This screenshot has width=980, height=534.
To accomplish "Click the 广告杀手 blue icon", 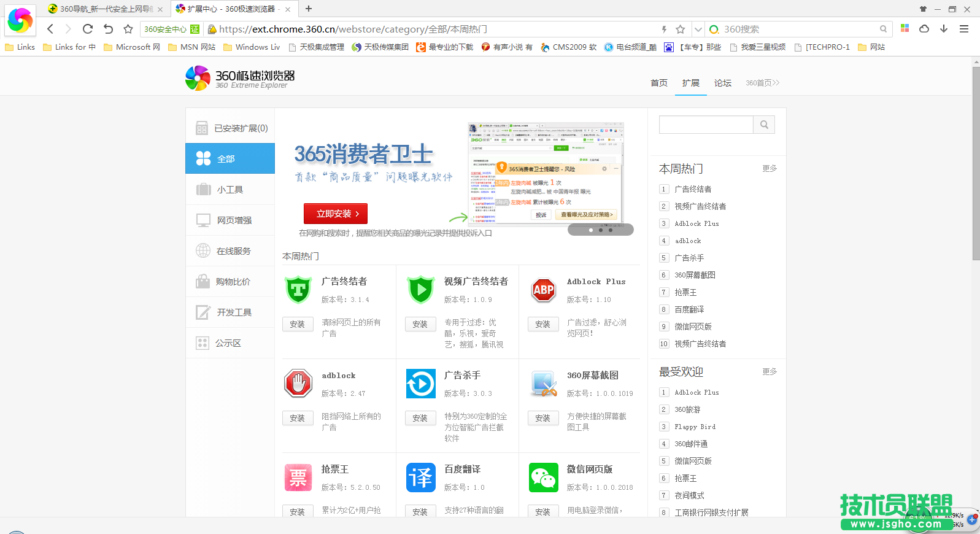I will click(x=421, y=384).
